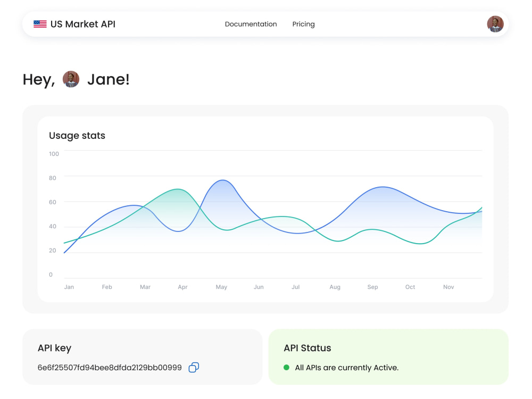
Task: Click the All APIs are currently Active message
Action: [x=347, y=368]
